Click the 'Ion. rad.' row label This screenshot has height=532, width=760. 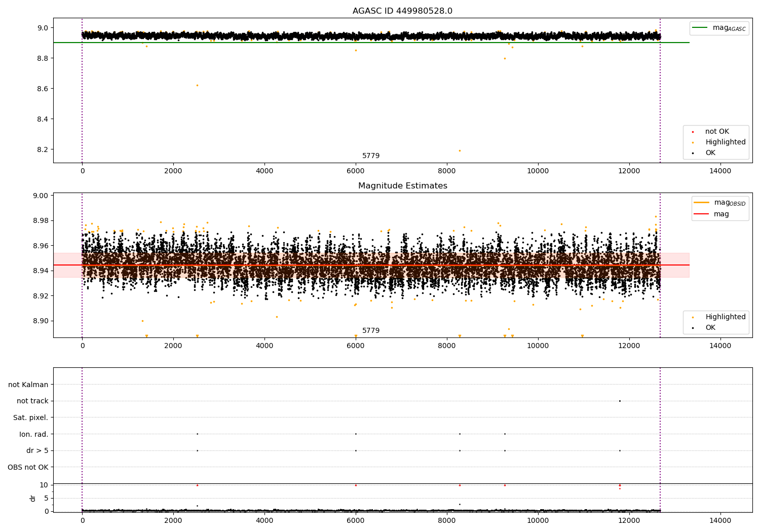pos(34,434)
